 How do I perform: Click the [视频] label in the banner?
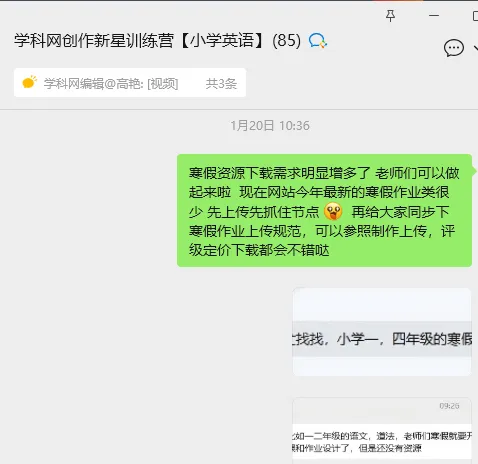(163, 83)
